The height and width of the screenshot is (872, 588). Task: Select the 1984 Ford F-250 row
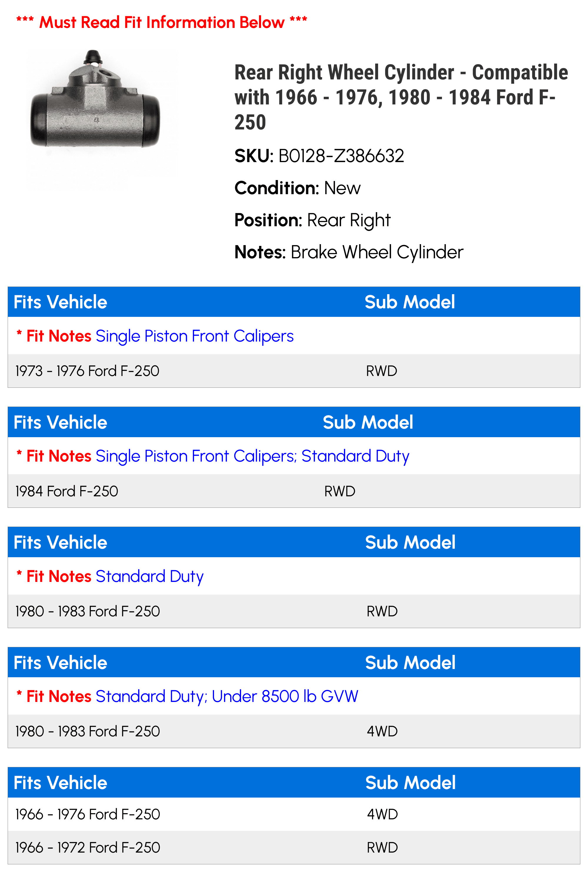(67, 491)
